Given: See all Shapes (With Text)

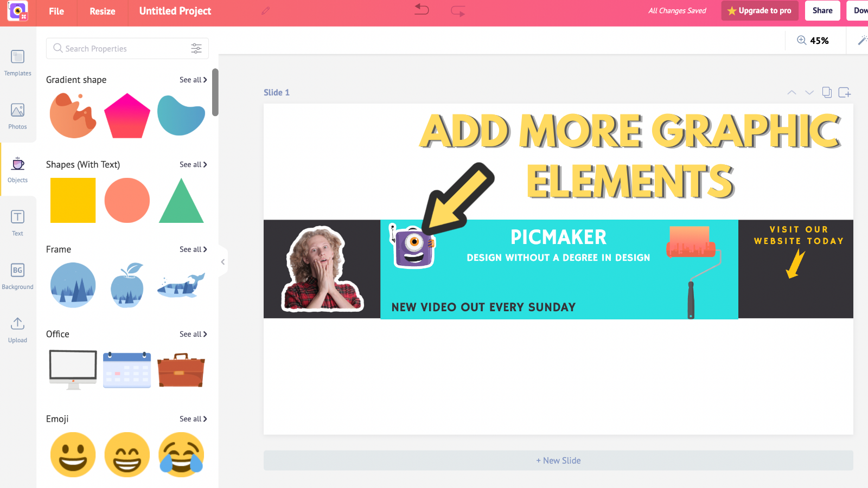Looking at the screenshot, I should 193,164.
